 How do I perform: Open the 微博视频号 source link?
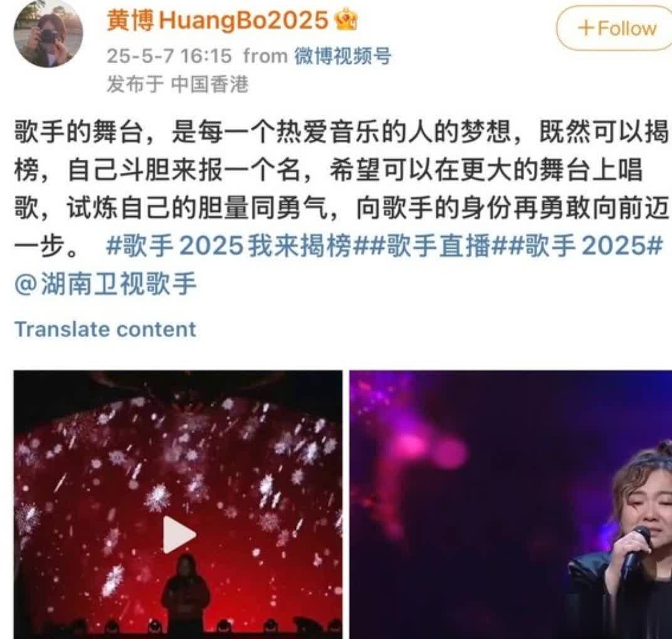point(342,56)
